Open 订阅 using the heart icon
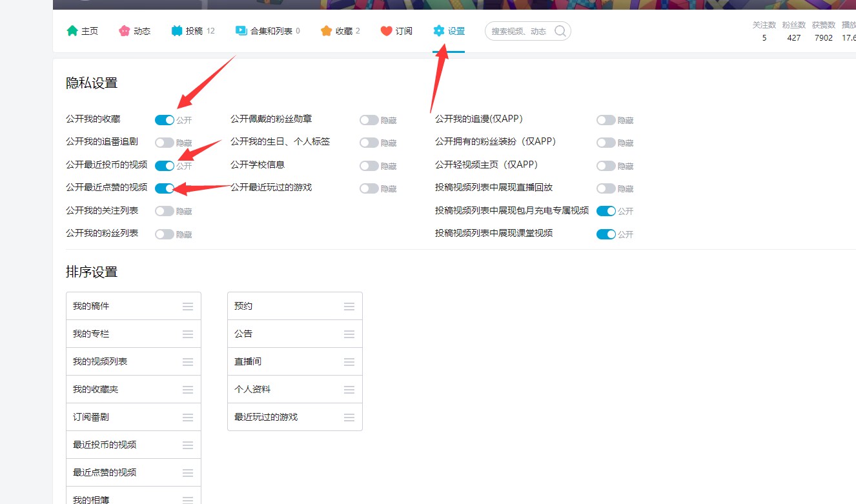The width and height of the screenshot is (856, 504). [385, 30]
